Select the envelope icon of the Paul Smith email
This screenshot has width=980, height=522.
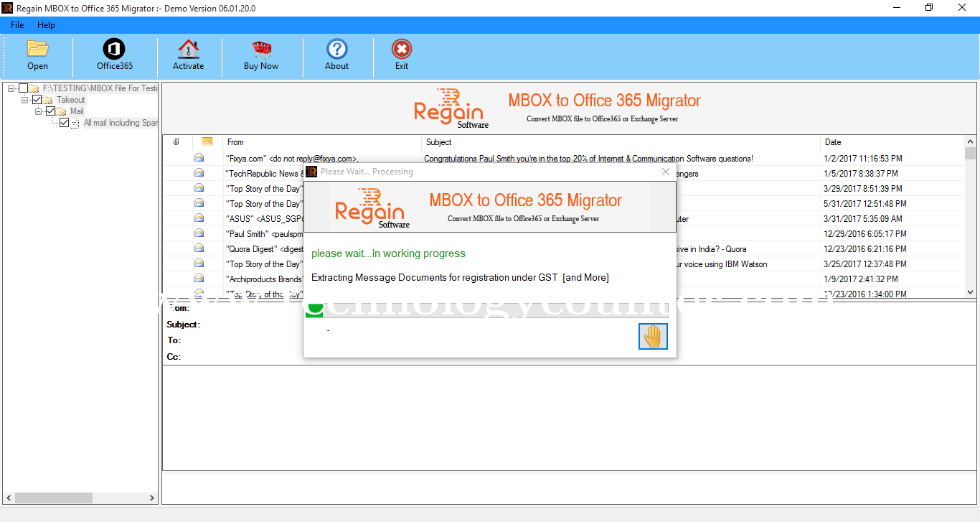pyautogui.click(x=199, y=233)
